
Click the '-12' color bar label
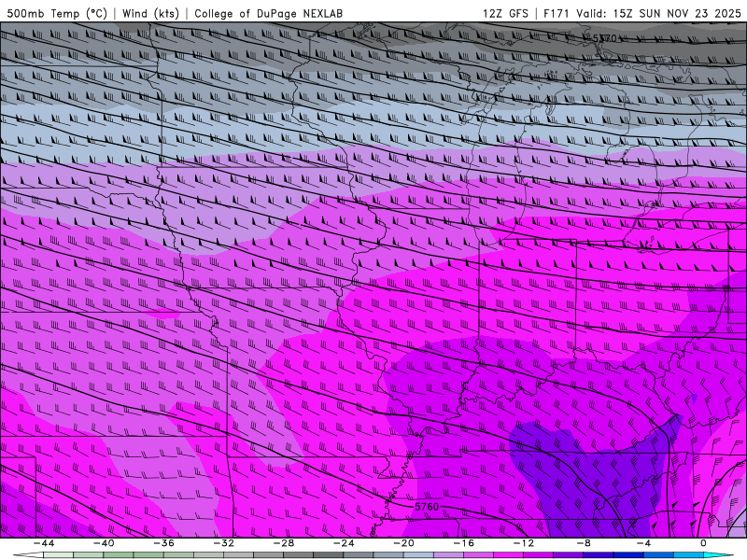pos(524,543)
